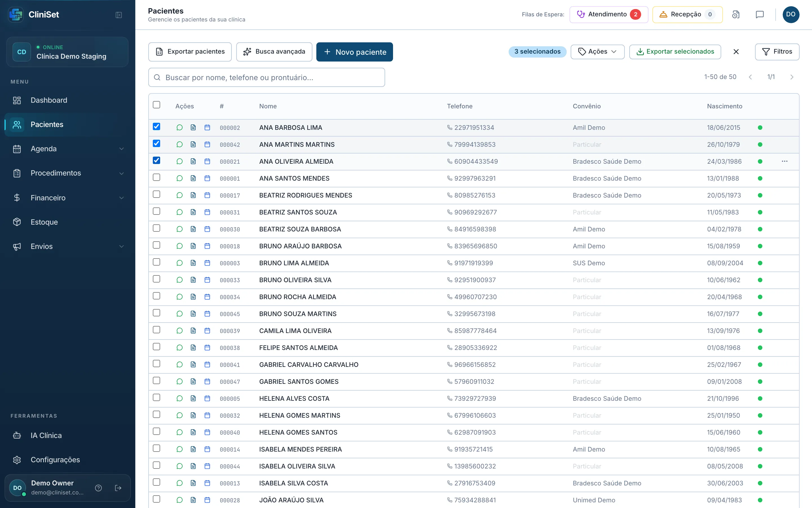812x508 pixels.
Task: Go to previous page arrow
Action: tap(750, 77)
